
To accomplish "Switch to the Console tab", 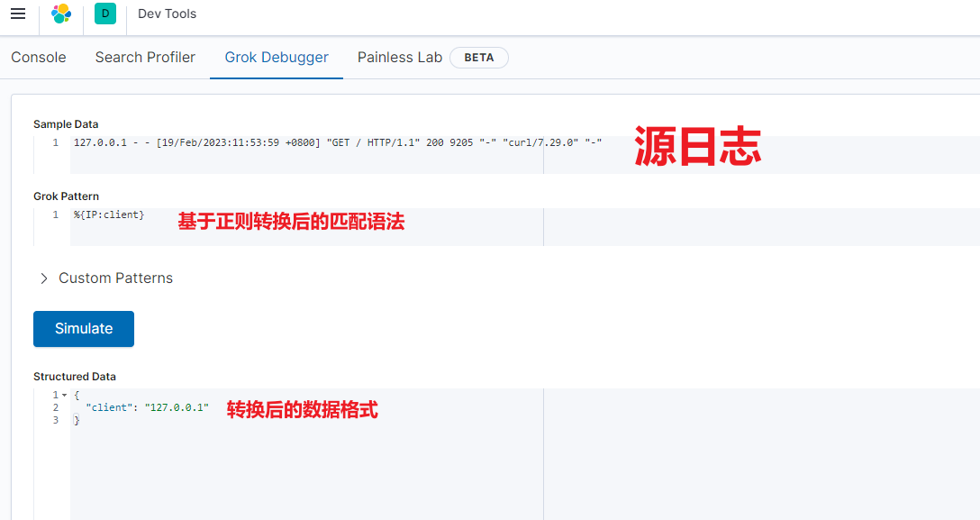I will (x=39, y=57).
